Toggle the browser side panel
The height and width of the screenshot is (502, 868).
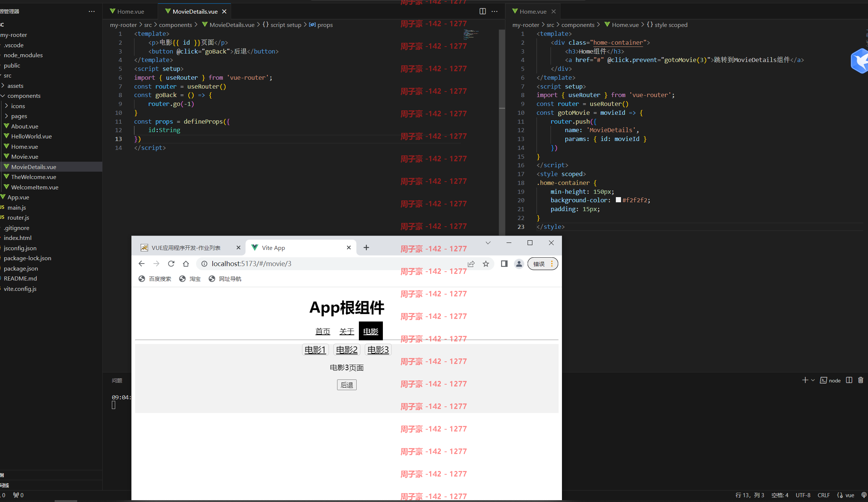coord(504,264)
